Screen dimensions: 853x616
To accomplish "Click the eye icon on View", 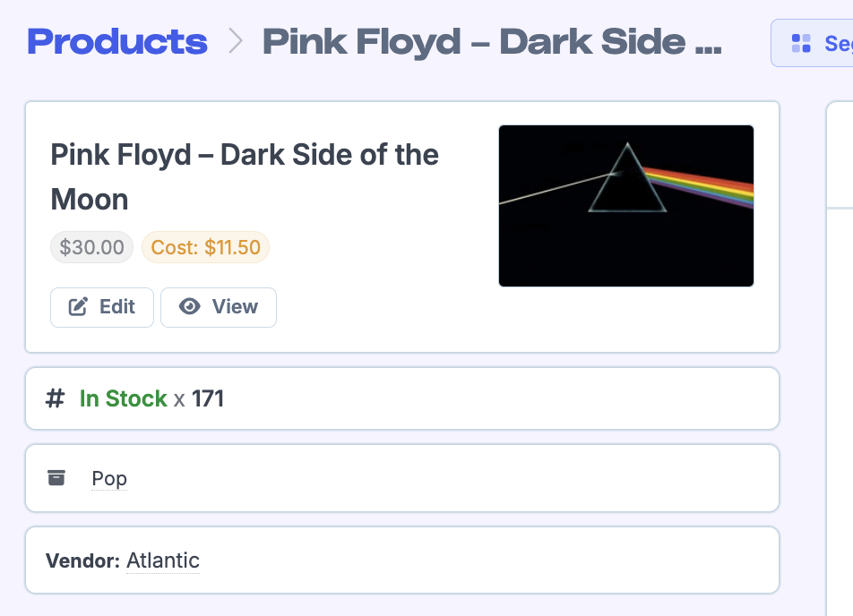I will click(x=189, y=307).
